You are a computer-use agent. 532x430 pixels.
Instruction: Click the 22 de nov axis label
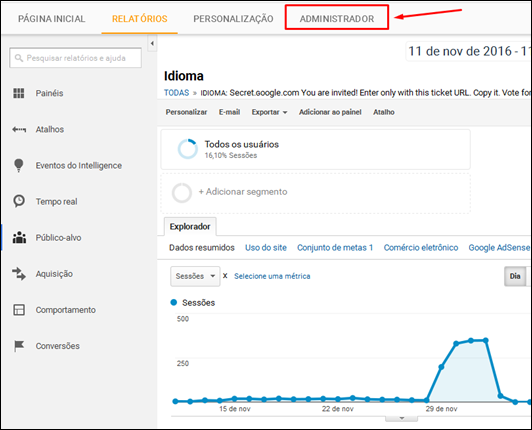point(338,409)
